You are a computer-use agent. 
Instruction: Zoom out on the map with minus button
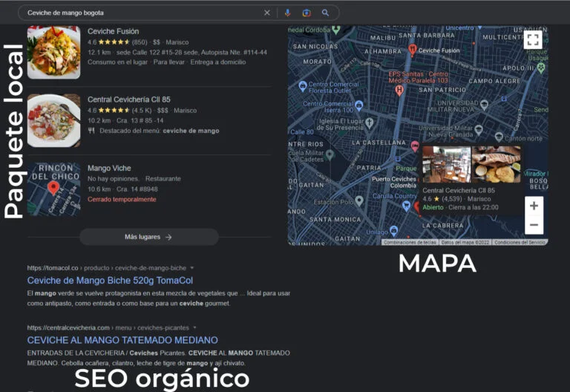click(x=534, y=224)
